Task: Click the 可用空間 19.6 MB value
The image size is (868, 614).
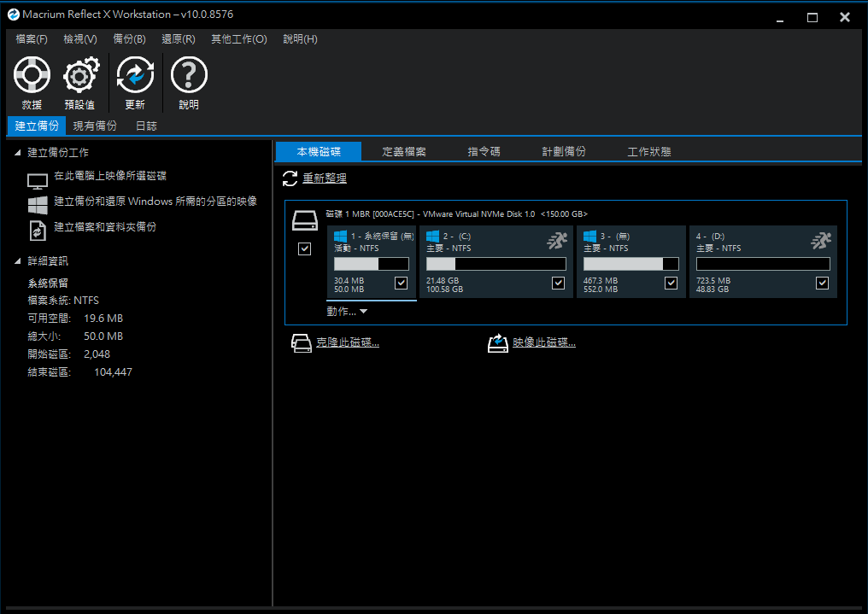Action: pyautogui.click(x=103, y=319)
